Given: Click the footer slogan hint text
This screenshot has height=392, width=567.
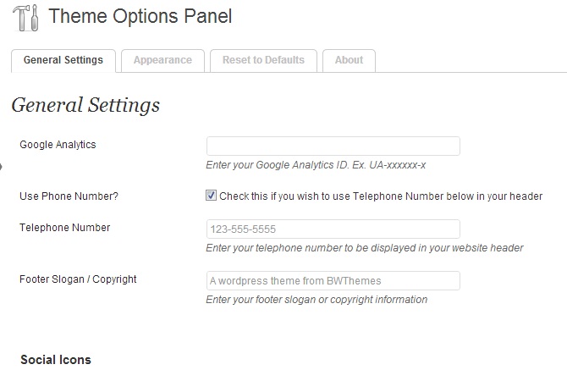Looking at the screenshot, I should (x=316, y=300).
